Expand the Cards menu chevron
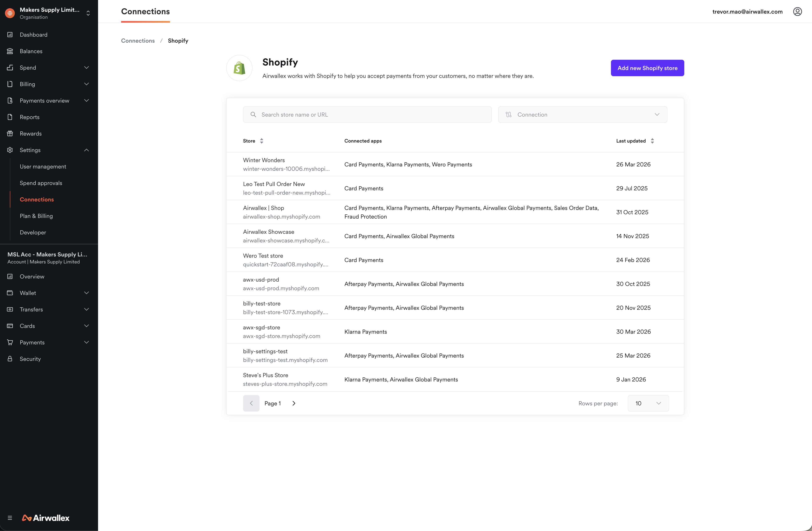 pos(86,326)
